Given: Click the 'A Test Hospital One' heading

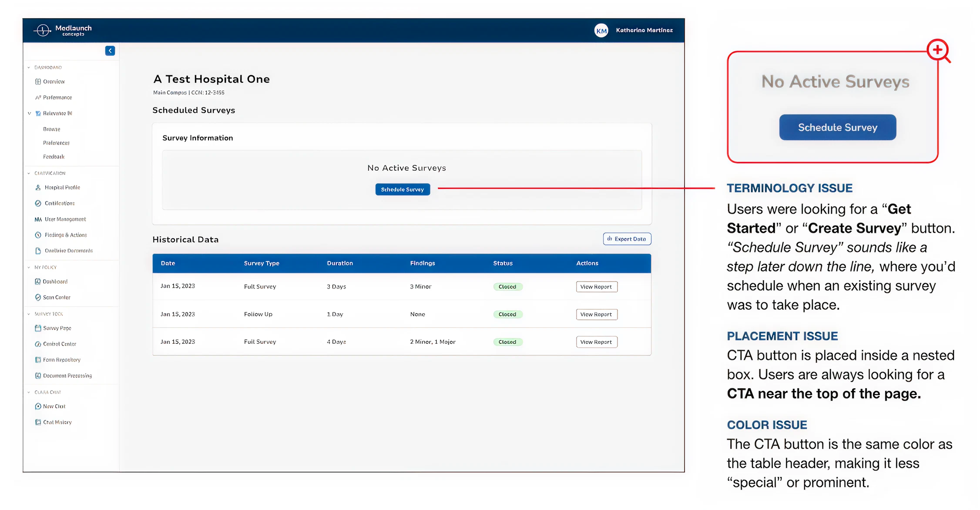Looking at the screenshot, I should pos(211,79).
